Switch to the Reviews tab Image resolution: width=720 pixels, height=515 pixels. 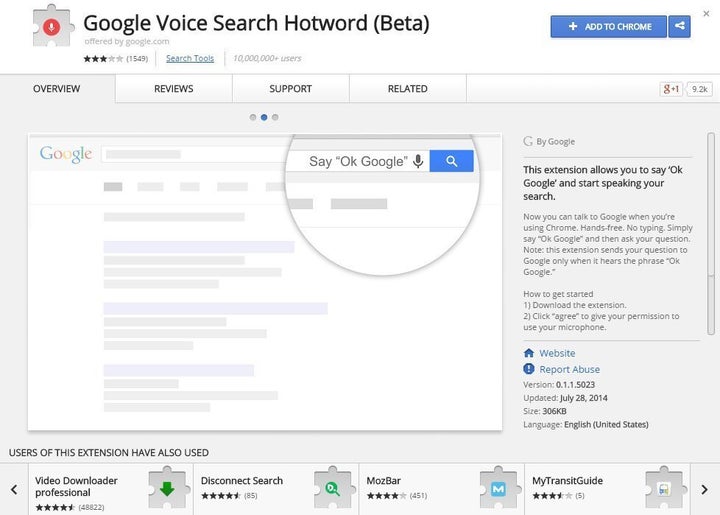pyautogui.click(x=174, y=89)
